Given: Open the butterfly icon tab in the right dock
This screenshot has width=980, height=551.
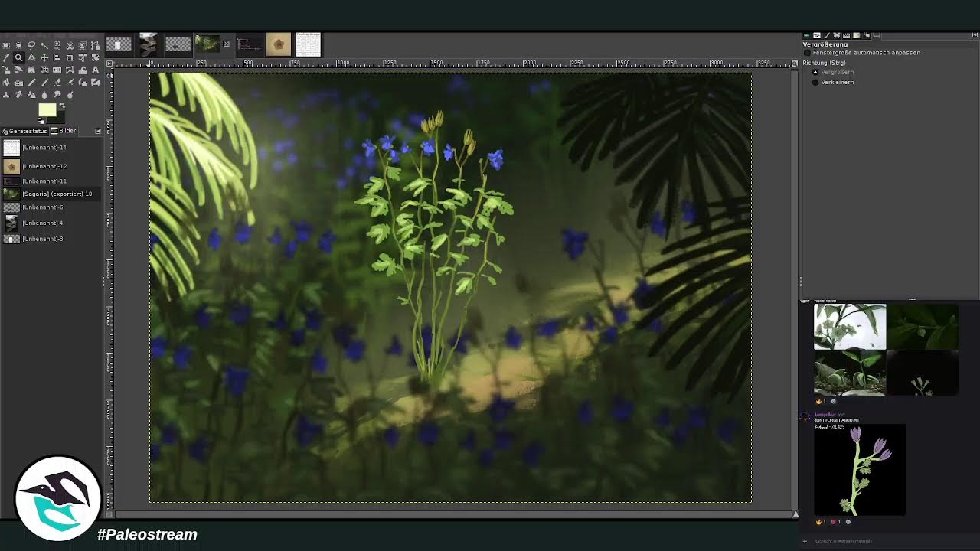Looking at the screenshot, I should point(837,35).
